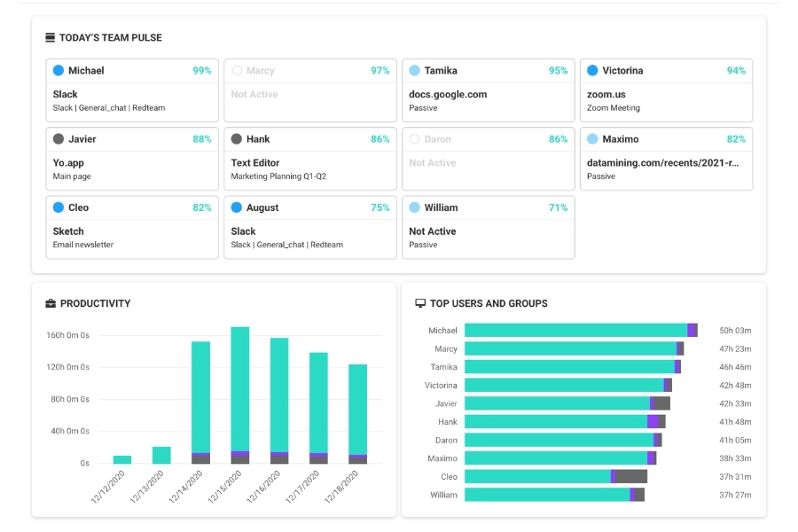Image resolution: width=798 pixels, height=532 pixels.
Task: Click the 160h 0m 0s axis label
Action: (x=67, y=335)
